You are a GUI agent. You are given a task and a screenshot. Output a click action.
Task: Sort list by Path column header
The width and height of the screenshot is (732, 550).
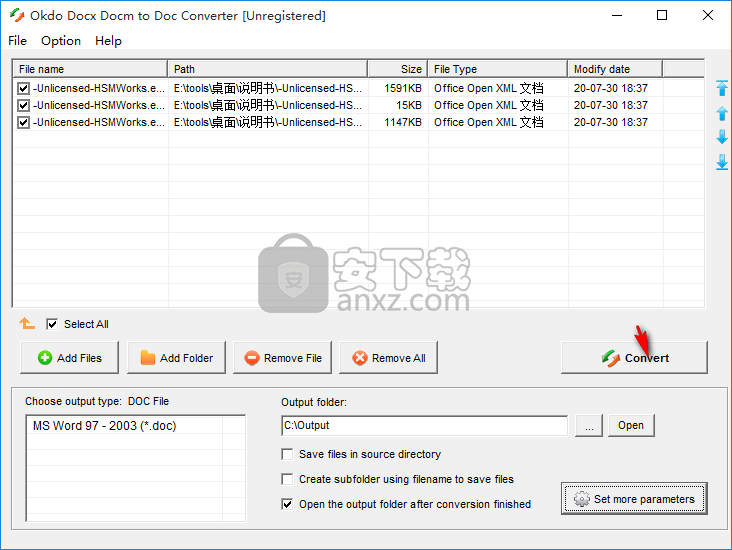(x=268, y=69)
